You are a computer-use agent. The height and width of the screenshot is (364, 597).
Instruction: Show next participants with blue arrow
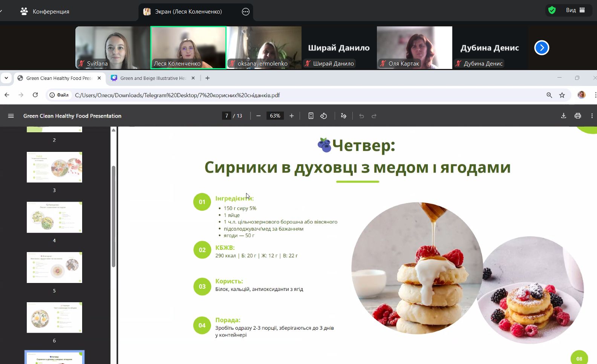542,48
